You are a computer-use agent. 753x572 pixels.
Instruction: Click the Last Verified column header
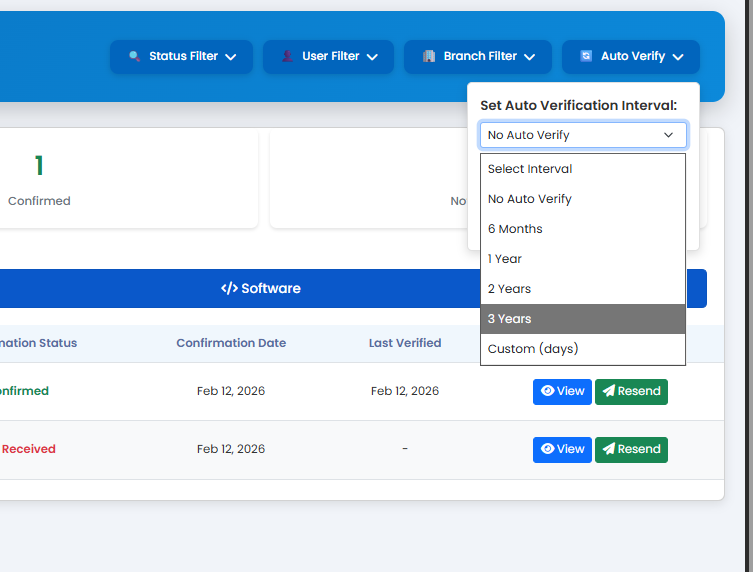pyautogui.click(x=405, y=343)
